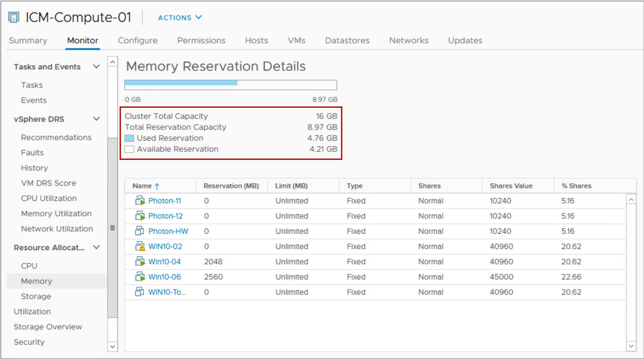Image resolution: width=644 pixels, height=359 pixels.
Task: Click the table scroll down arrow
Action: (631, 346)
